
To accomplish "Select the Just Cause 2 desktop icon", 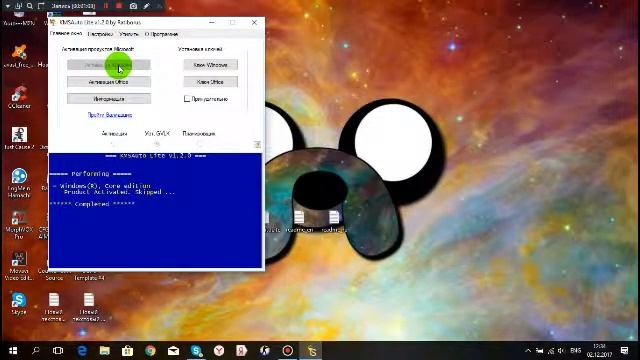I will 19,138.
